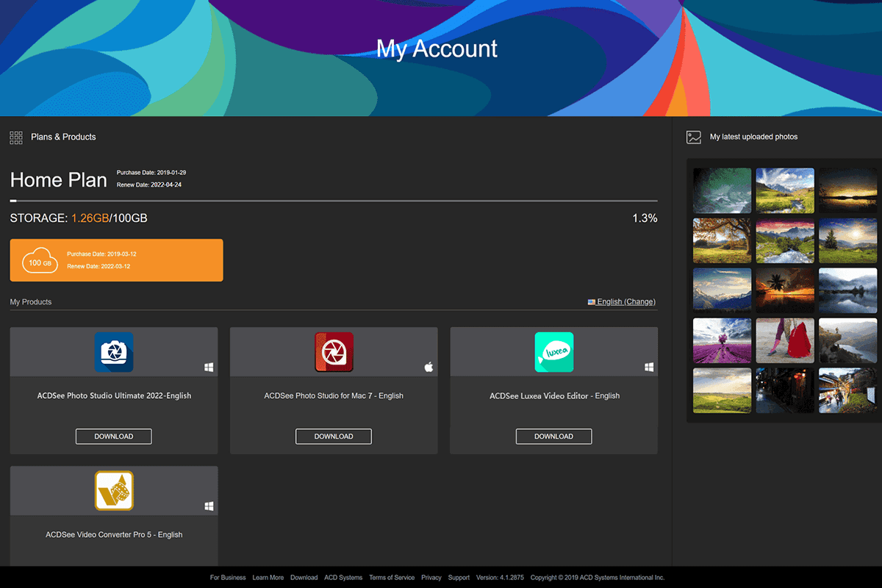Click the ACDSee Photo Studio Ultimate 2022-English name
The height and width of the screenshot is (588, 882).
click(114, 396)
